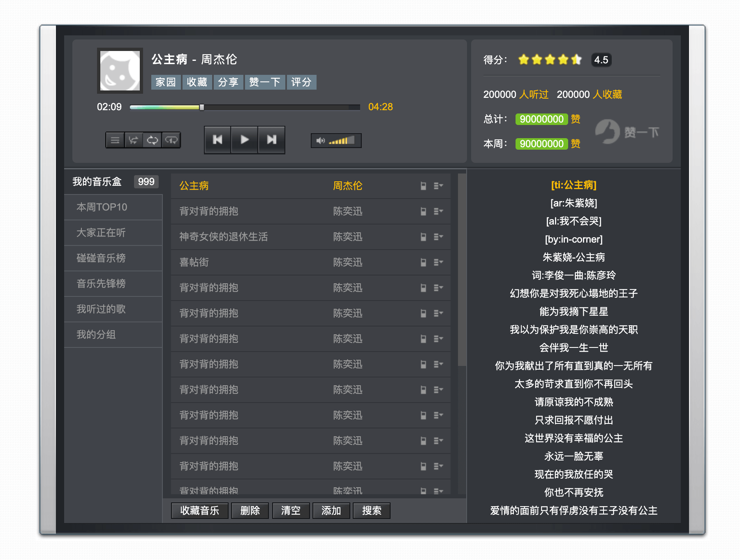Click the 收藏音乐 button

tap(199, 511)
